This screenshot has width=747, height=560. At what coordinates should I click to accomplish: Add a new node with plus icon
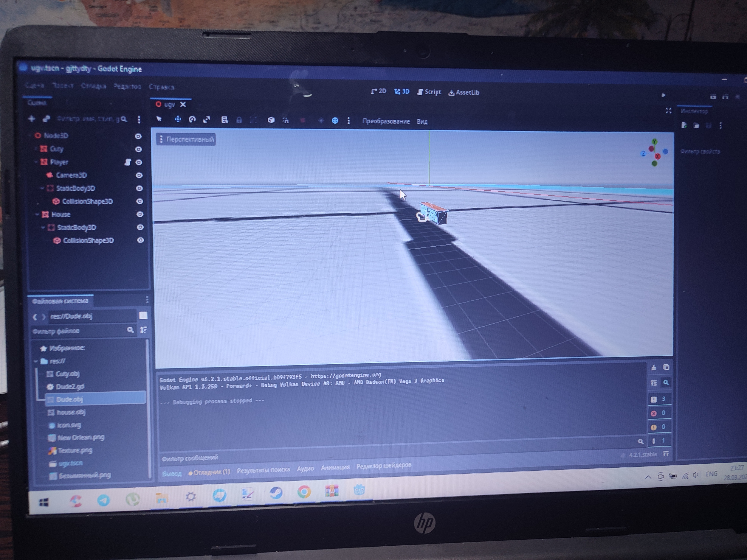pyautogui.click(x=31, y=119)
